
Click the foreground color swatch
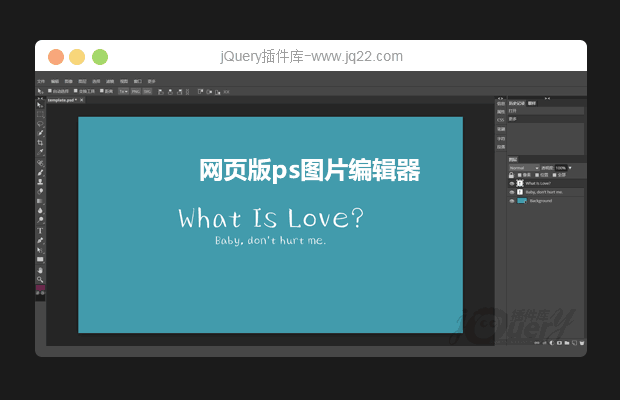39,288
